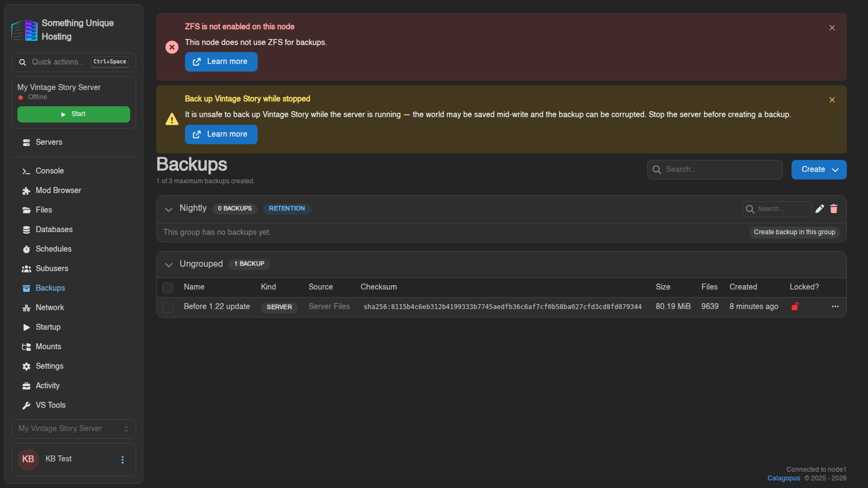Focus the main backups Search field
This screenshot has width=868, height=488.
click(x=715, y=170)
